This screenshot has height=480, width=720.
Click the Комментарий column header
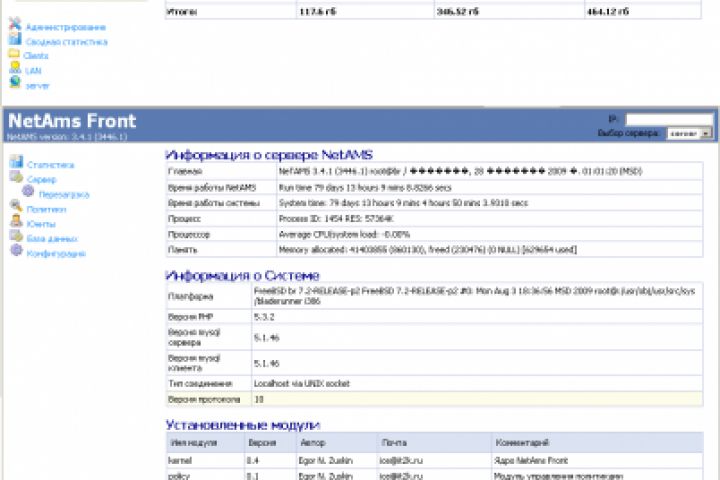[x=522, y=443]
